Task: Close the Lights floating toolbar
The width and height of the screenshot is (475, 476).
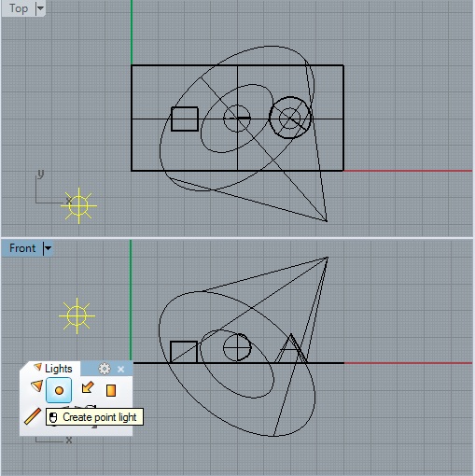Action: click(121, 370)
